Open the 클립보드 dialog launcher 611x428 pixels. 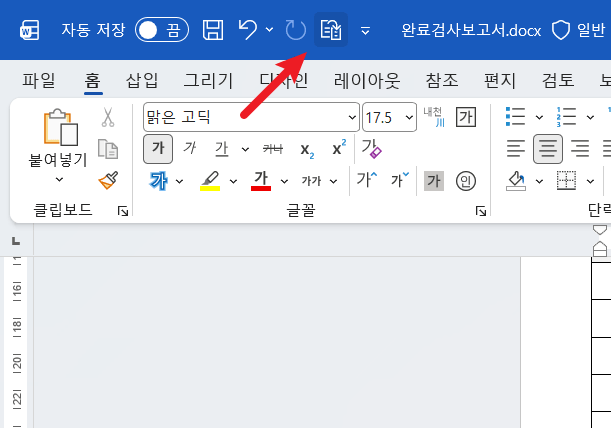123,211
